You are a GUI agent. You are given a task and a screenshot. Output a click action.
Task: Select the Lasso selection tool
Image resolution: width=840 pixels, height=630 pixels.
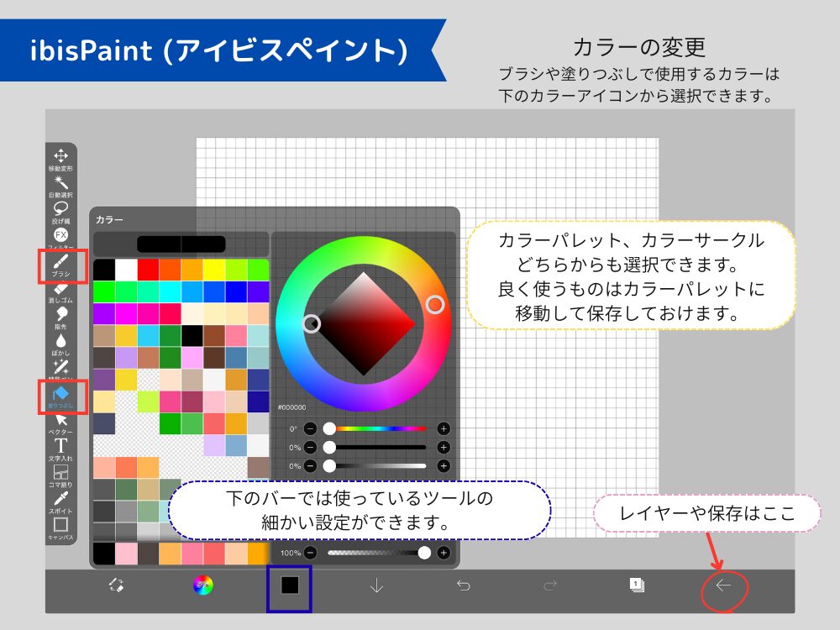pos(63,207)
